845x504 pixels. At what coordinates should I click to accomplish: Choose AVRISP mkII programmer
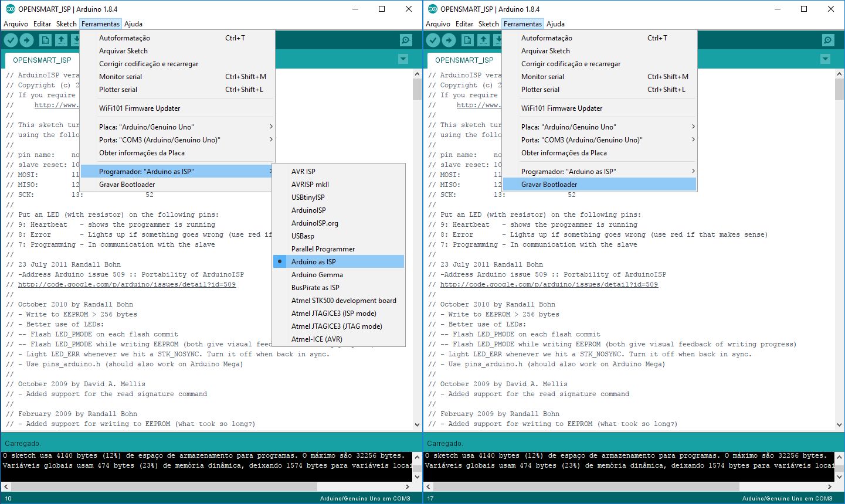339,184
